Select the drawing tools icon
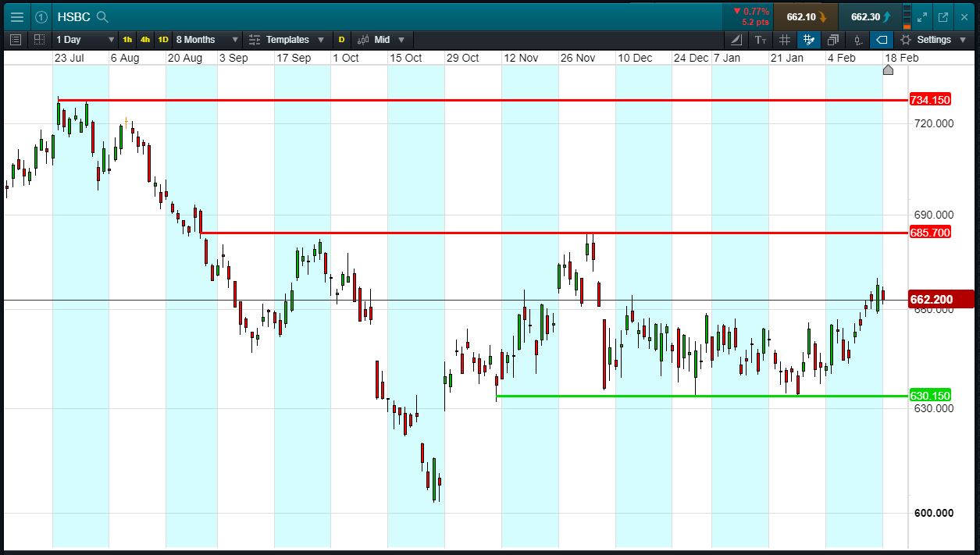 [736, 40]
